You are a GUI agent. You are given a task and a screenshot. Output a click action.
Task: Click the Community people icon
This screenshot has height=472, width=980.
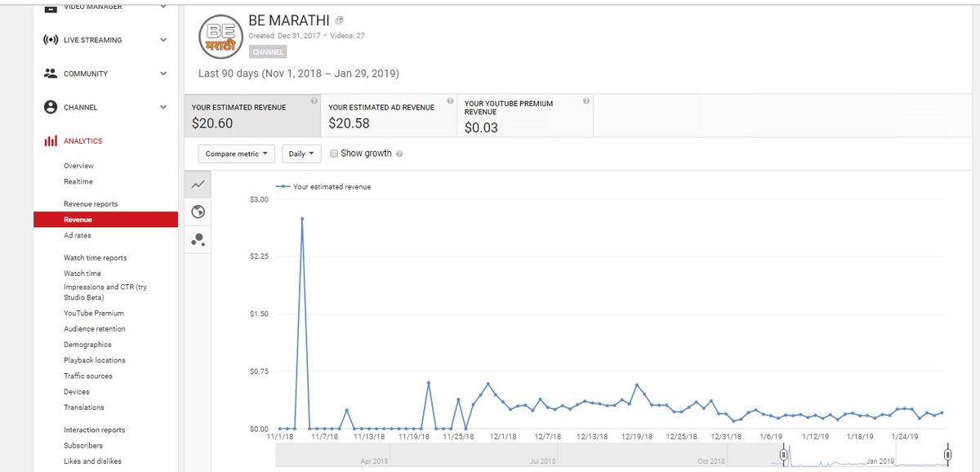click(50, 73)
